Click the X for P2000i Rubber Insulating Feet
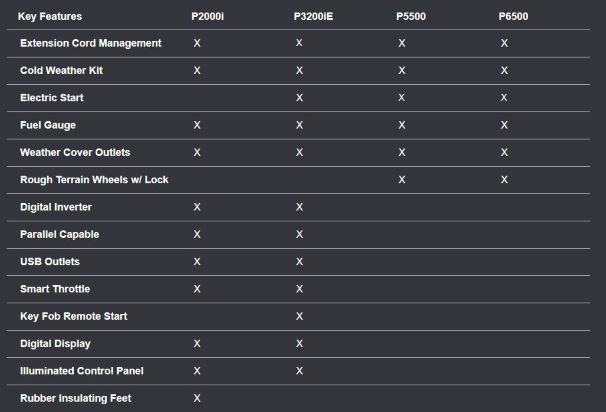 point(197,398)
